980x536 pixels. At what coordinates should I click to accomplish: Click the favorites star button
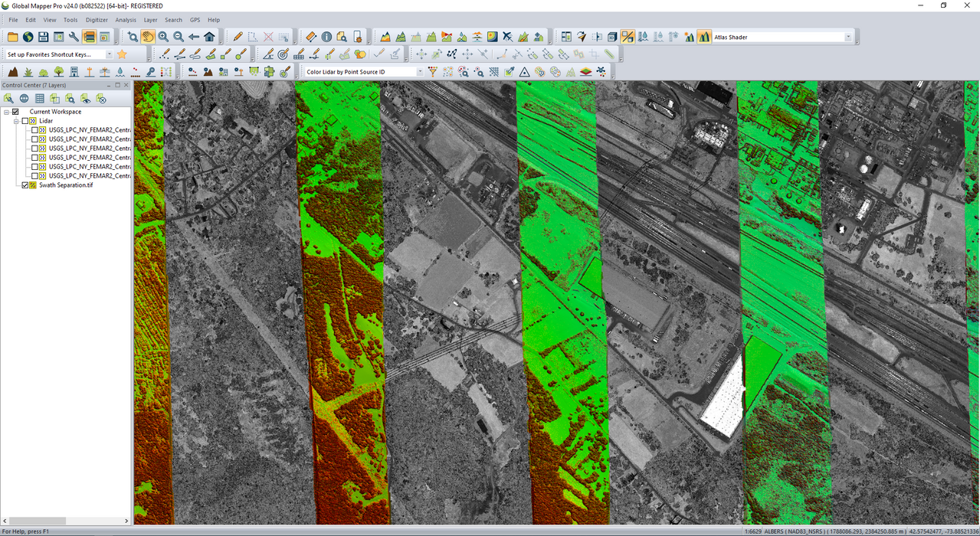(x=122, y=54)
